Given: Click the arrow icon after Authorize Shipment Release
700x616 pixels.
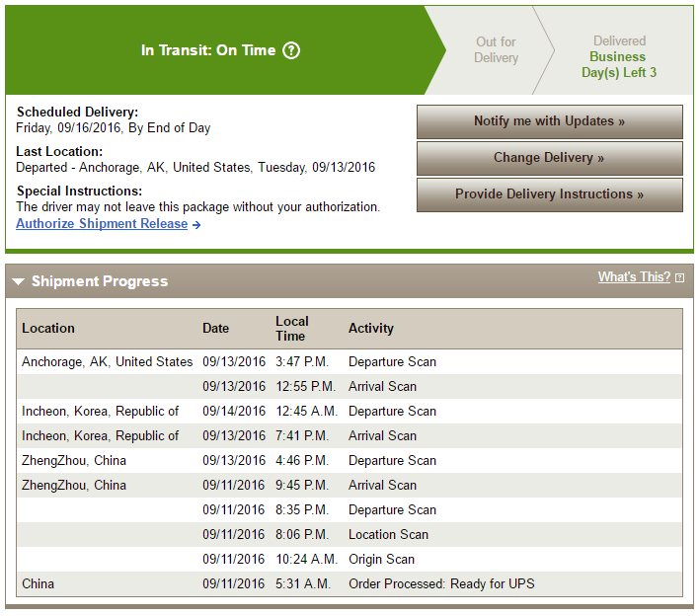Looking at the screenshot, I should [196, 225].
